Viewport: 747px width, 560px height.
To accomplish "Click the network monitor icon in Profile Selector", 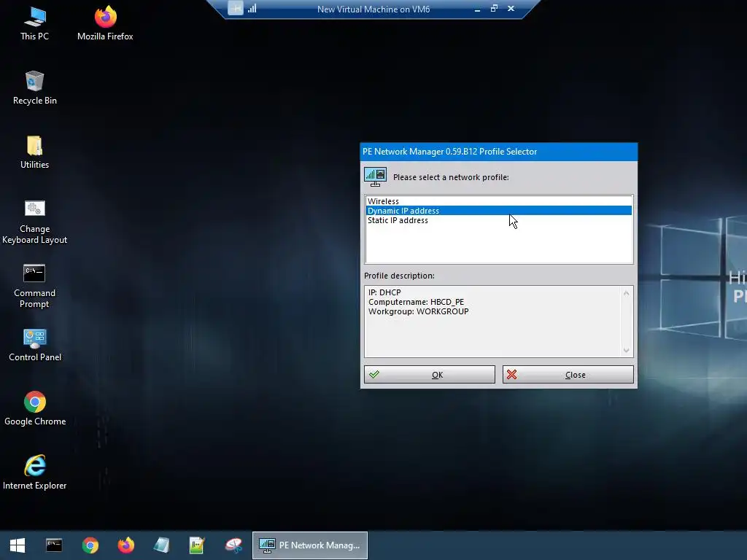I will [376, 177].
